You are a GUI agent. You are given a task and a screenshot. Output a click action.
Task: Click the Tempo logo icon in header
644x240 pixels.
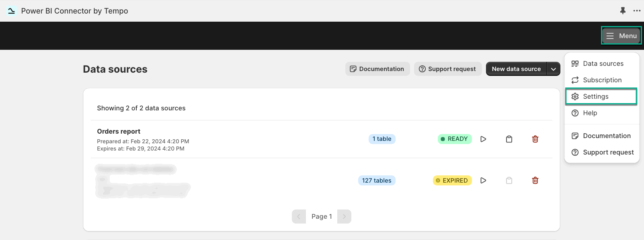(12, 11)
